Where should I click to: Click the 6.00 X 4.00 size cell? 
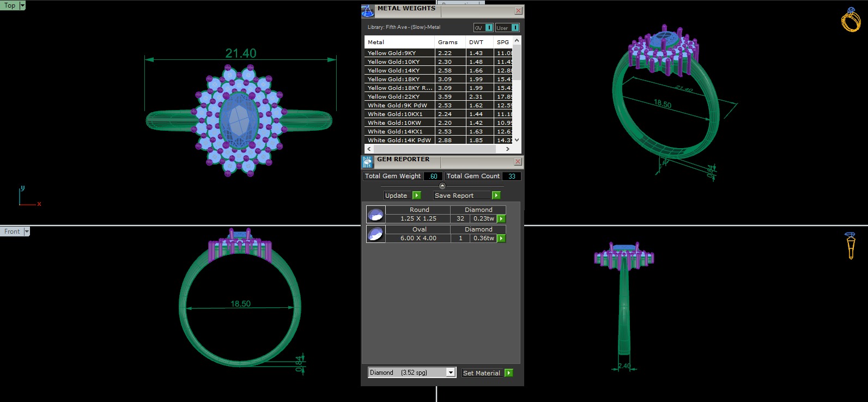(x=418, y=238)
